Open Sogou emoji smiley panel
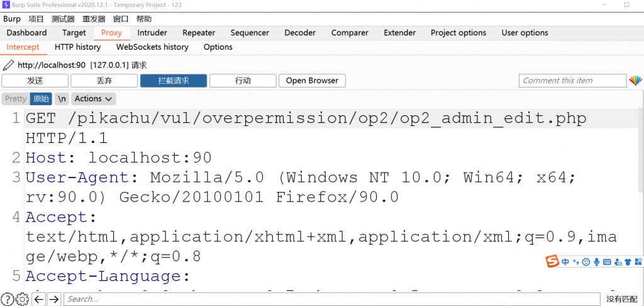This screenshot has width=644, height=306. coord(586,261)
